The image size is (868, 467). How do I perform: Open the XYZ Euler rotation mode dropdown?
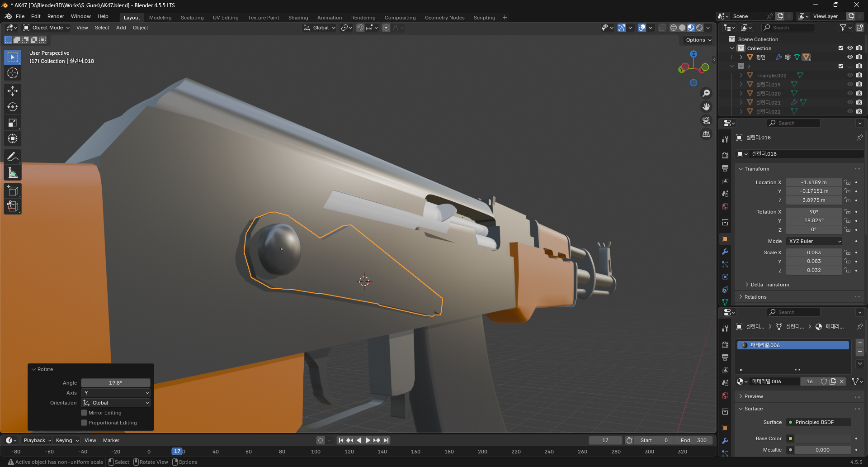point(814,241)
